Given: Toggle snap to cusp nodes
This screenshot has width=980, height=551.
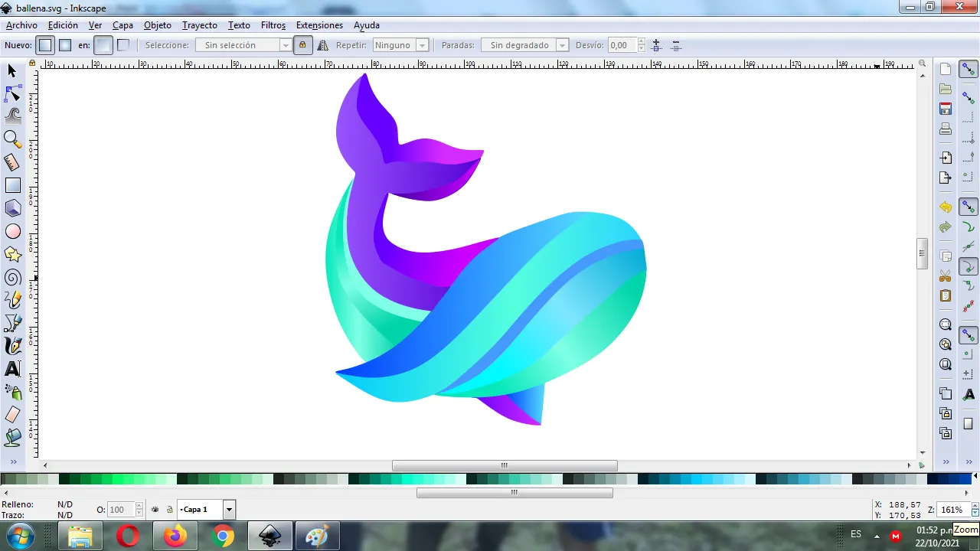Looking at the screenshot, I should tap(969, 267).
